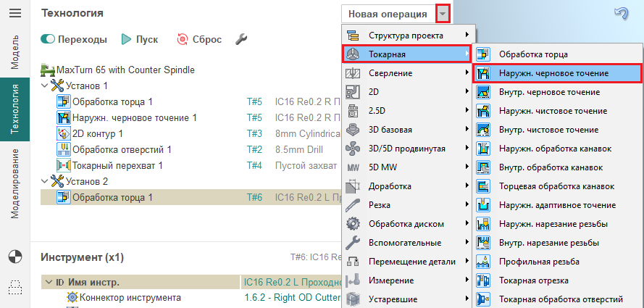Click the hamburger menu icon
Viewport: 644px width, 308px height.
pyautogui.click(x=15, y=14)
